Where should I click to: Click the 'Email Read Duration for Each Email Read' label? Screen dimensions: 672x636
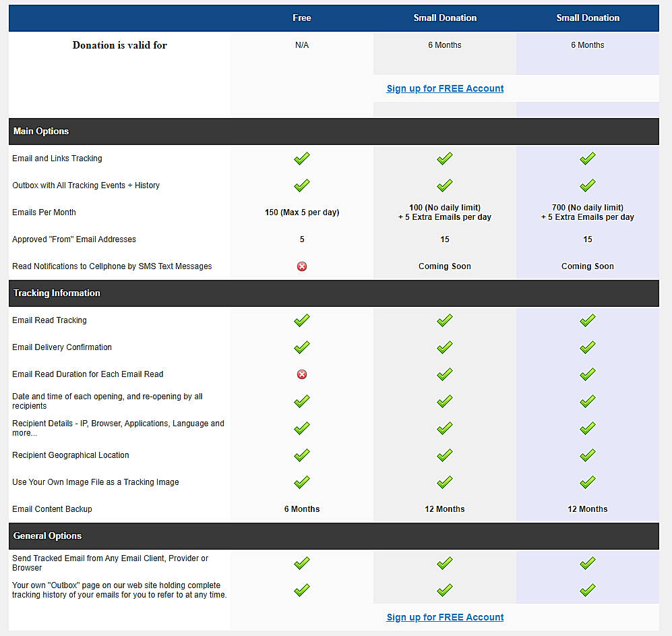pyautogui.click(x=88, y=374)
